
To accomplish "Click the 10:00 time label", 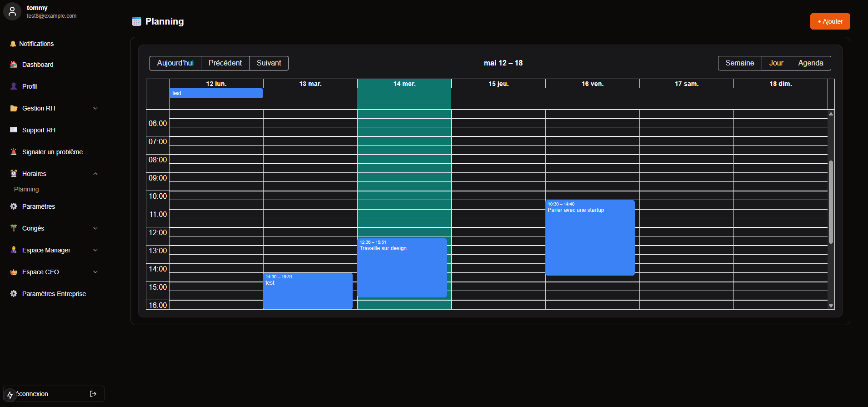I will pos(158,196).
